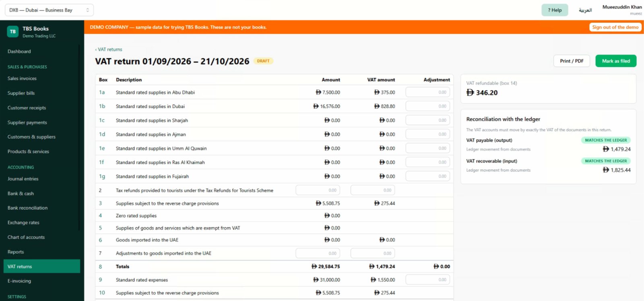644x301 pixels.
Task: Click adjustment field for Fujairah supplies
Action: pyautogui.click(x=428, y=176)
